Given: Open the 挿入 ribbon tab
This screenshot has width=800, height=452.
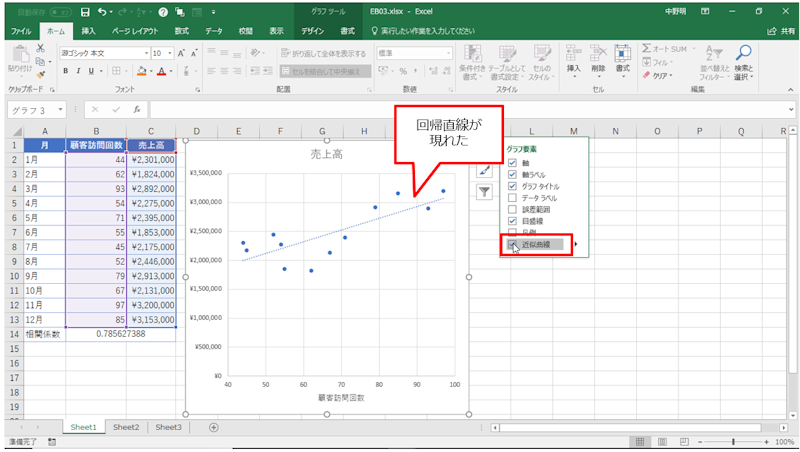Looking at the screenshot, I should (89, 31).
